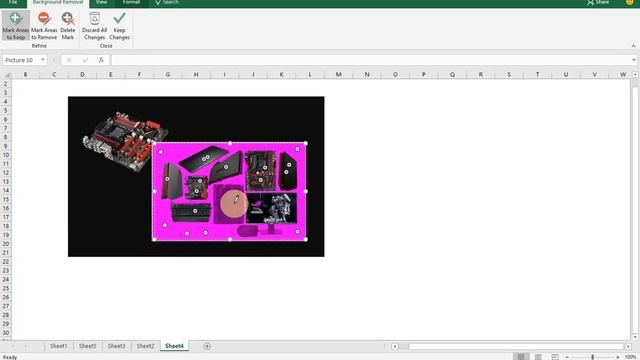
Task: Switch to Page Layout view icon
Action: point(538,357)
